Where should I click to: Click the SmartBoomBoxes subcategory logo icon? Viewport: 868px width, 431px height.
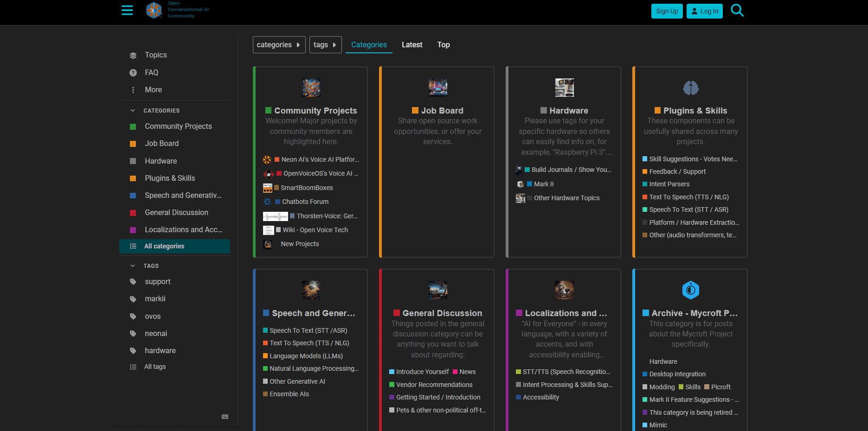coord(268,188)
